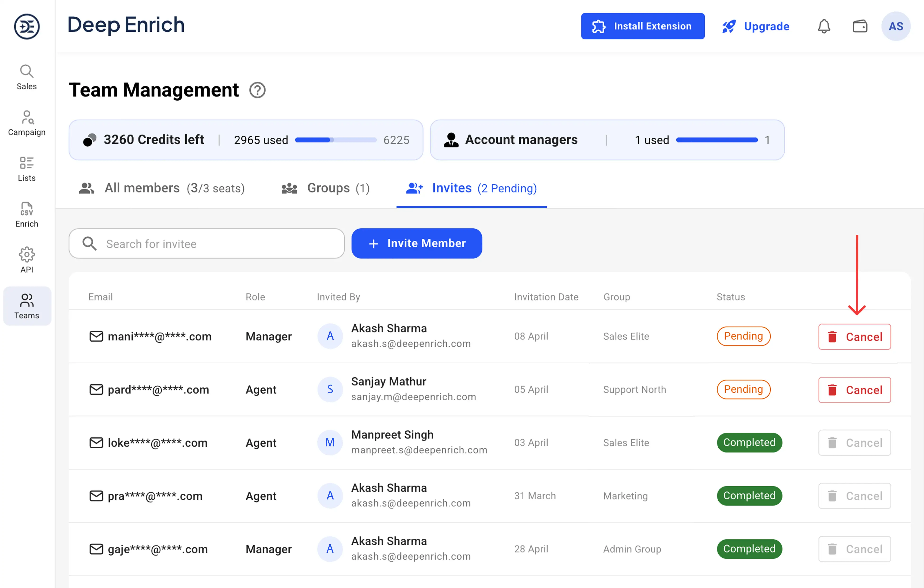Viewport: 924px width, 588px height.
Task: Click the 3260 Credits left text
Action: point(154,140)
